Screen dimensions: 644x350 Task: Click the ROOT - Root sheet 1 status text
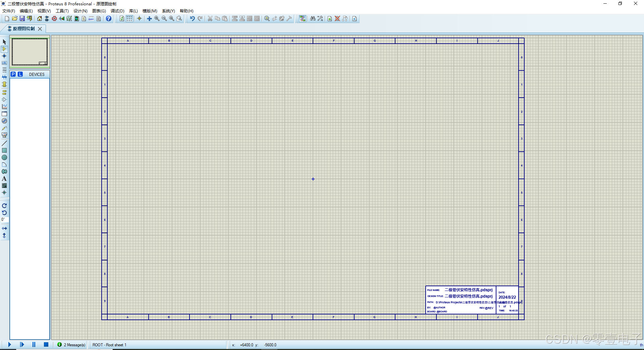(109, 345)
